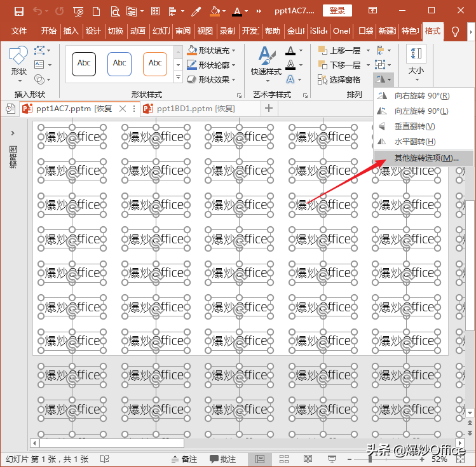Screen dimensions: 476x467
Task: Click the Undo arrow icon
Action: (x=37, y=11)
